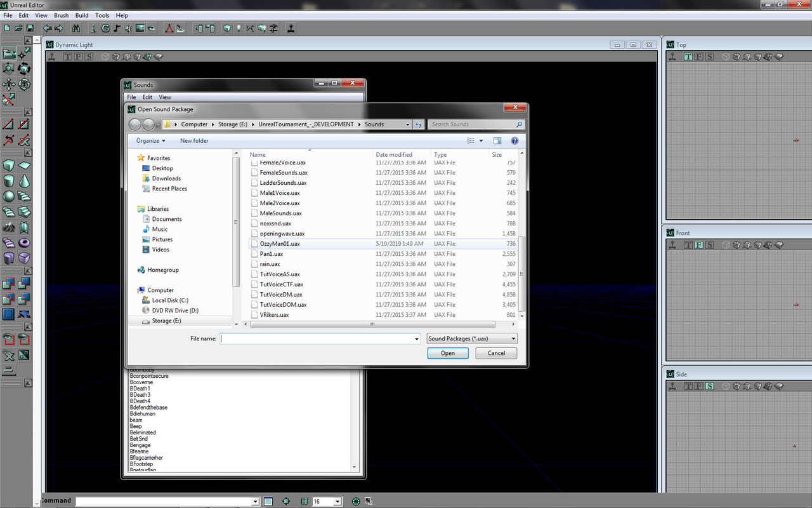The image size is (812, 508).
Task: Open the Command line history dropdown
Action: tap(255, 502)
